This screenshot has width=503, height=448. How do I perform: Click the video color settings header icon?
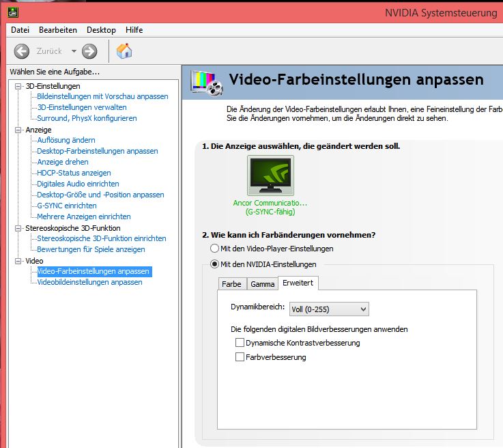point(206,83)
